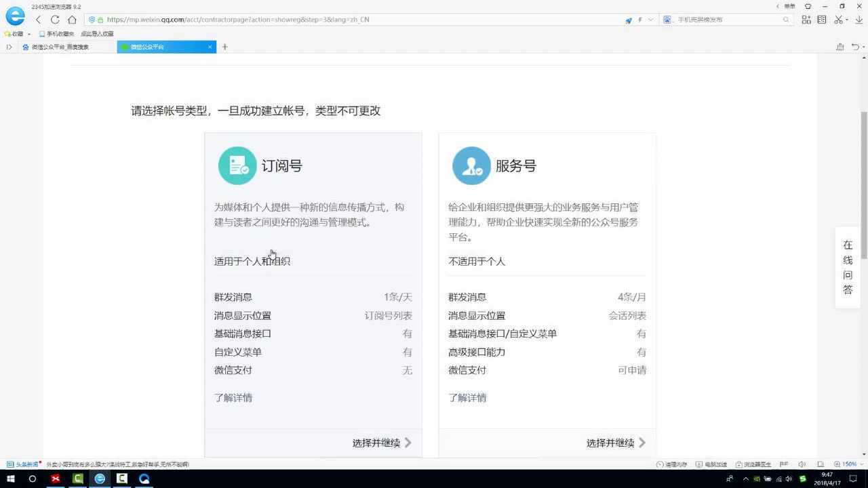Click the scissors screenshot tool icon
This screenshot has width=868, height=488.
[x=839, y=20]
